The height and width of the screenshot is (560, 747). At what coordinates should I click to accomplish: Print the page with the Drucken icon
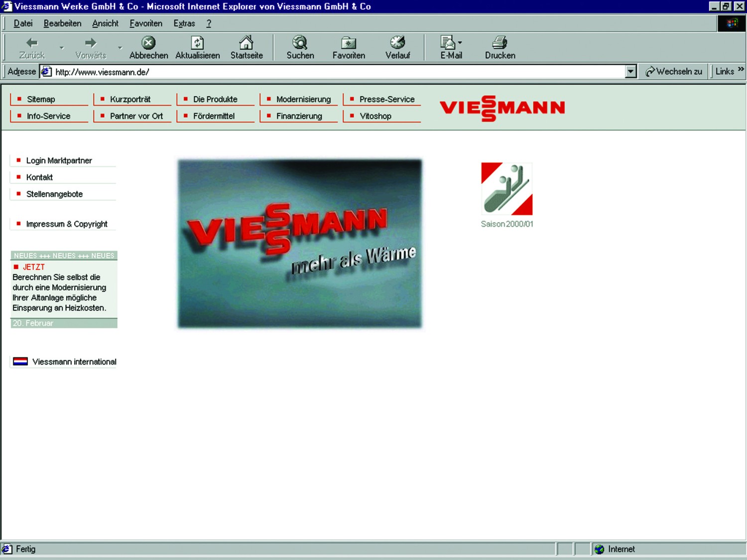tap(499, 43)
